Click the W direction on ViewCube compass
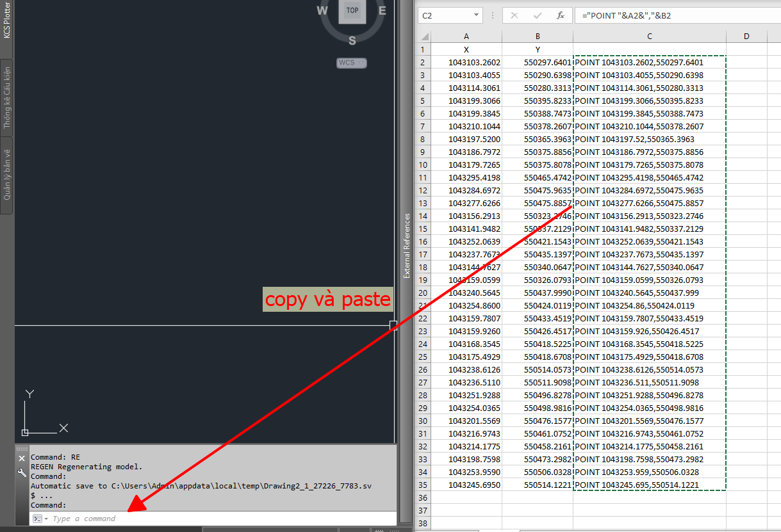 (x=322, y=10)
